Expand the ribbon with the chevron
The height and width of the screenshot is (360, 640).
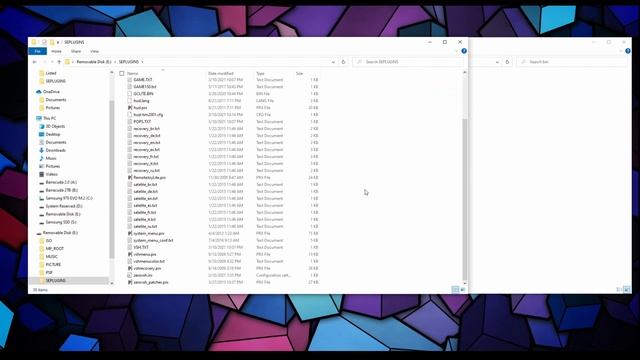pos(457,51)
